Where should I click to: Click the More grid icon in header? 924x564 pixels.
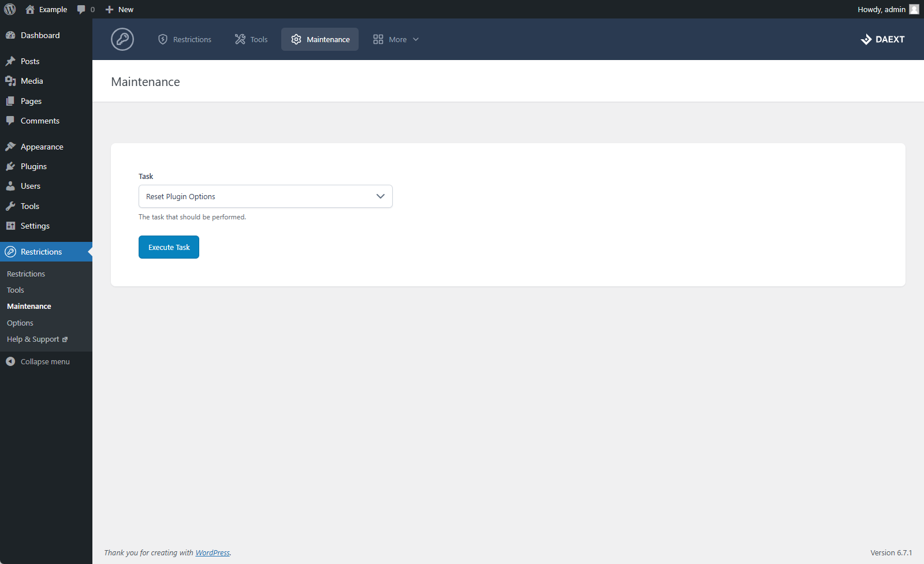pos(378,39)
